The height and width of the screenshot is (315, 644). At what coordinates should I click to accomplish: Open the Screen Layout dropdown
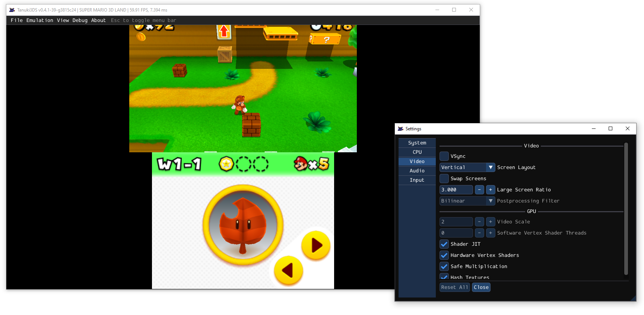tap(467, 168)
